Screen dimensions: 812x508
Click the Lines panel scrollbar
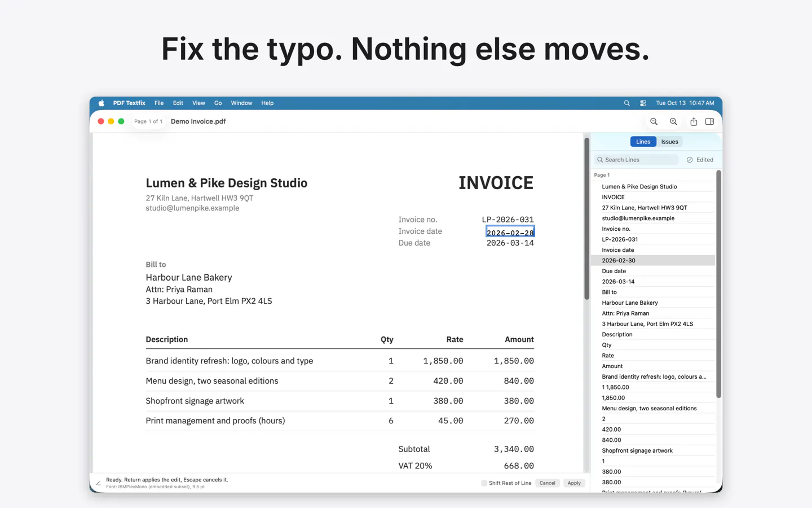pos(718,284)
